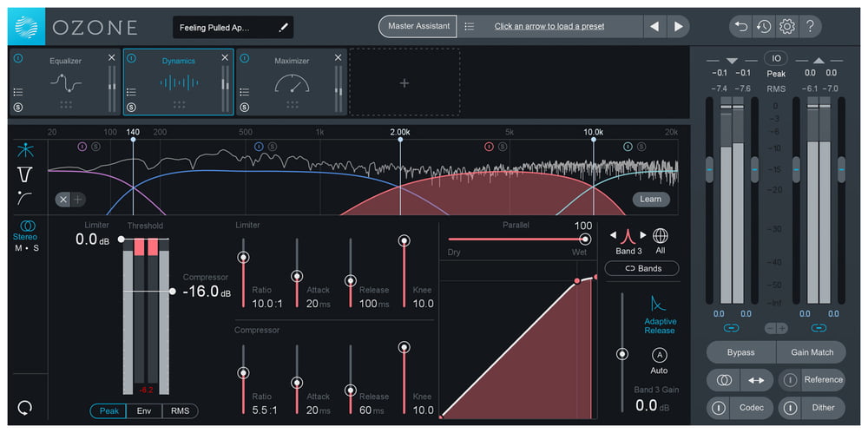Remove the Dynamics module with X
Viewport: 868px width, 433px height.
click(225, 57)
